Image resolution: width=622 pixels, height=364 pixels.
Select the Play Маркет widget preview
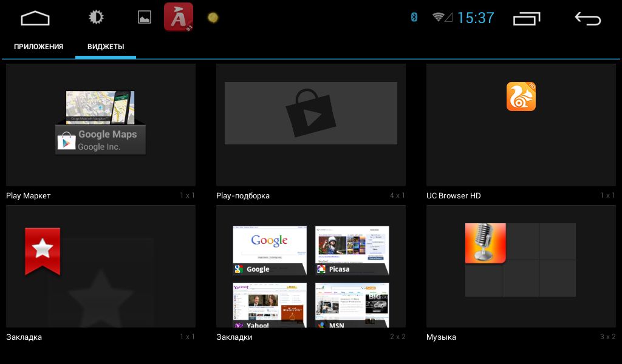101,125
